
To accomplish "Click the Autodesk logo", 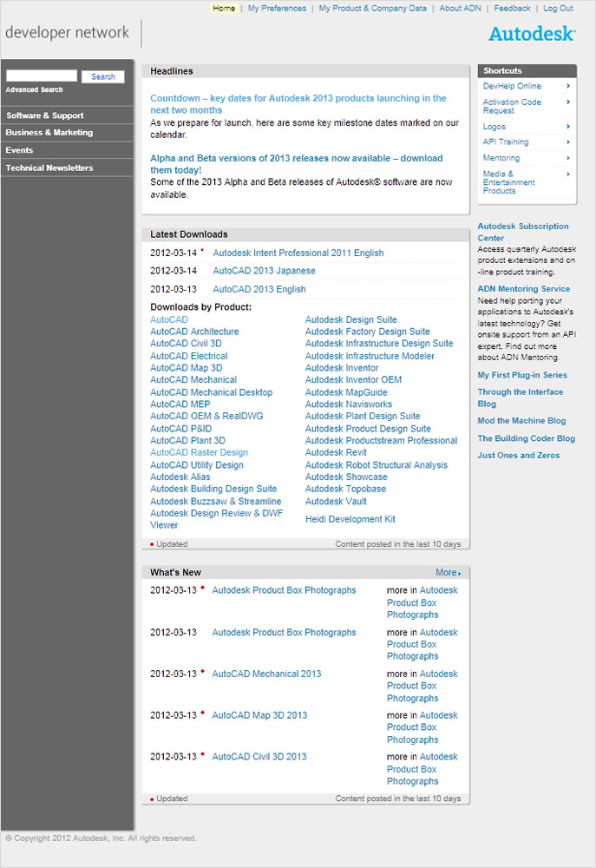I will [x=531, y=34].
